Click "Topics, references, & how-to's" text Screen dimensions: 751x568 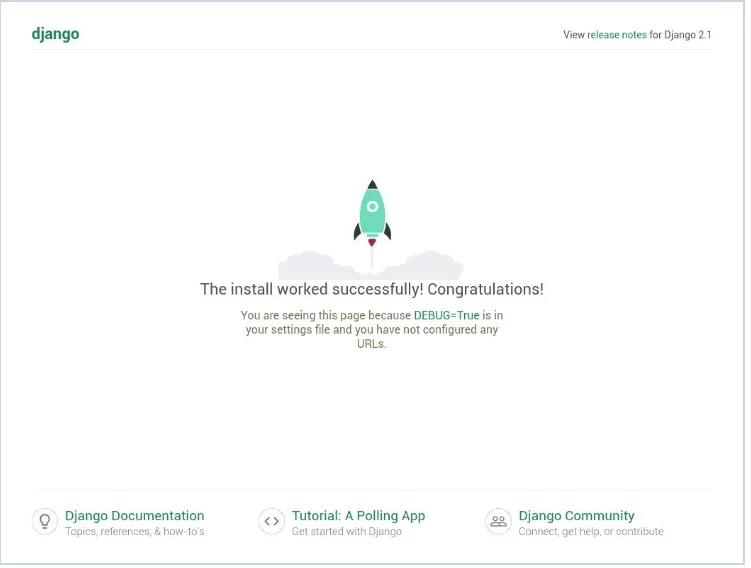(x=135, y=532)
